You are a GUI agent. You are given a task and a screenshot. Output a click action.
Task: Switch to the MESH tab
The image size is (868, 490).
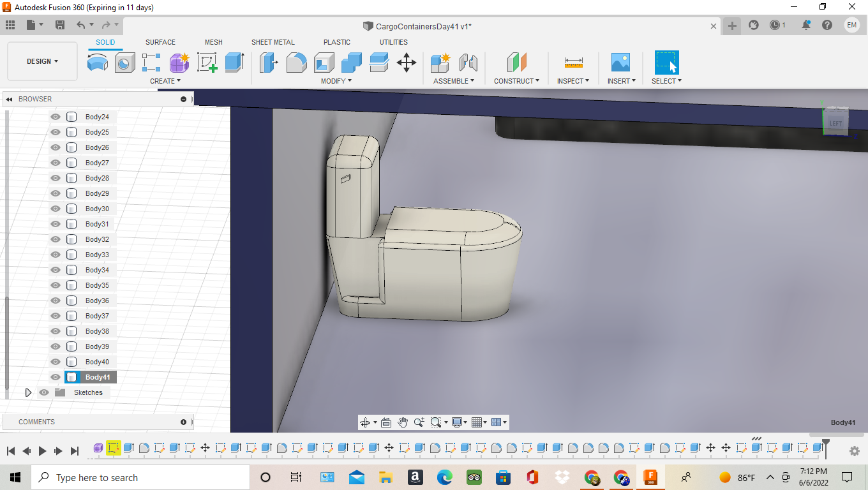pyautogui.click(x=214, y=42)
